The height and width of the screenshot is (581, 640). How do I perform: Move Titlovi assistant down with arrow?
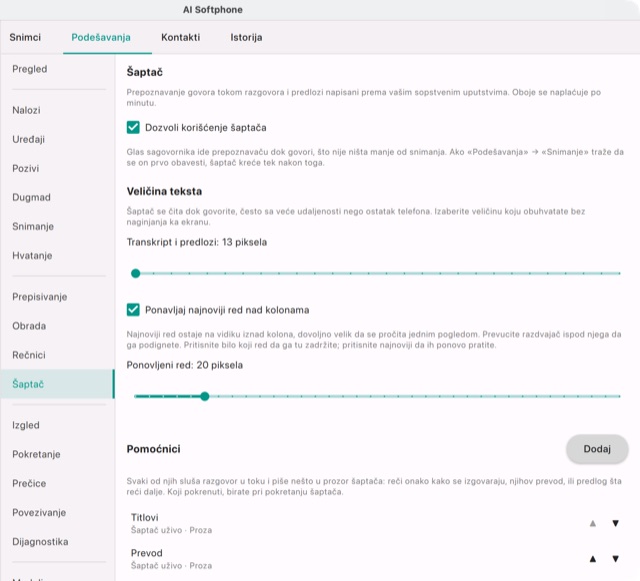pos(616,523)
